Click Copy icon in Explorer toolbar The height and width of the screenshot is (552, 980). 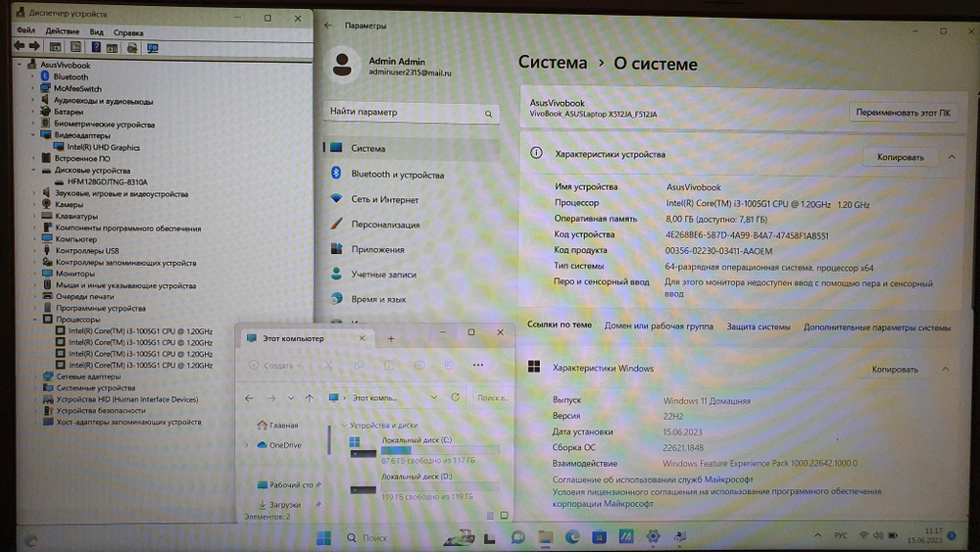[359, 365]
